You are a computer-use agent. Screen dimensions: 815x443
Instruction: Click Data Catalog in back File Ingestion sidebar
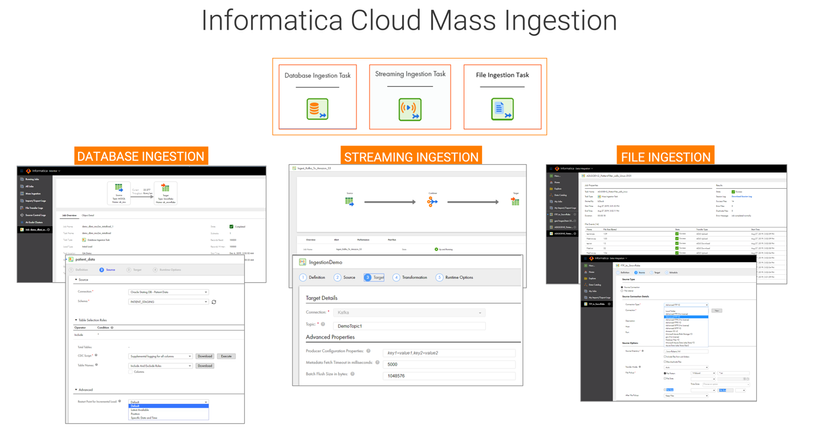[558, 195]
